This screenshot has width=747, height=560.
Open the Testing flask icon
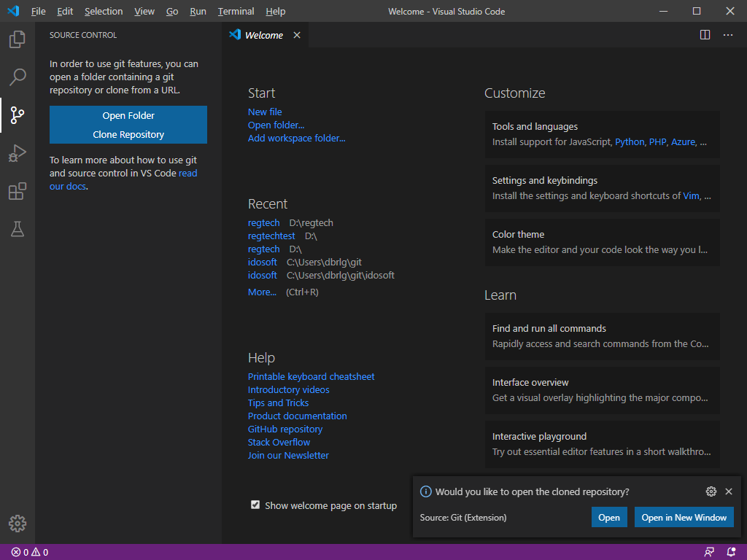tap(18, 229)
